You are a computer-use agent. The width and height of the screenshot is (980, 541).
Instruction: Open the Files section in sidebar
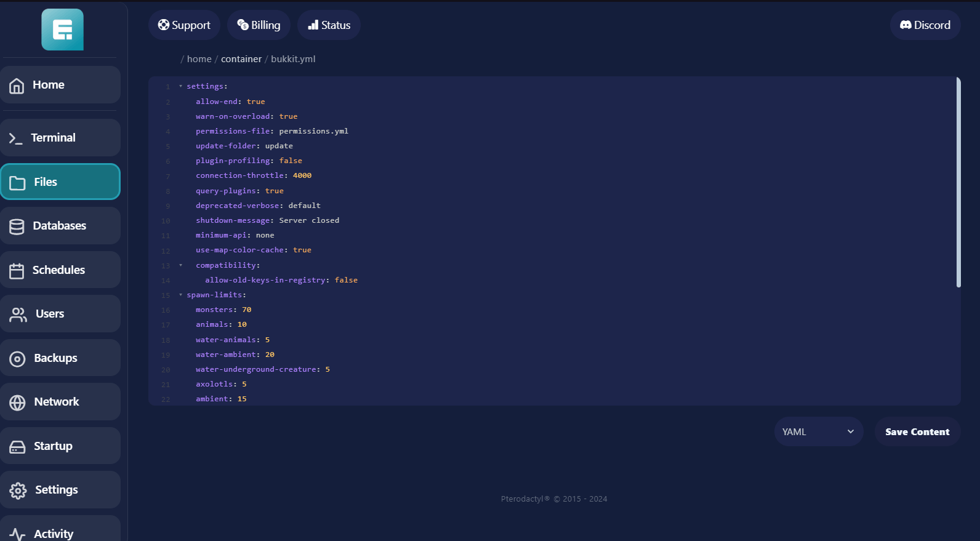pyautogui.click(x=60, y=182)
